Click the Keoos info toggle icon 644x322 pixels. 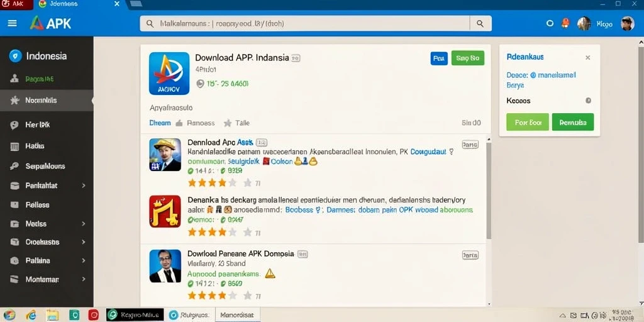pos(588,101)
